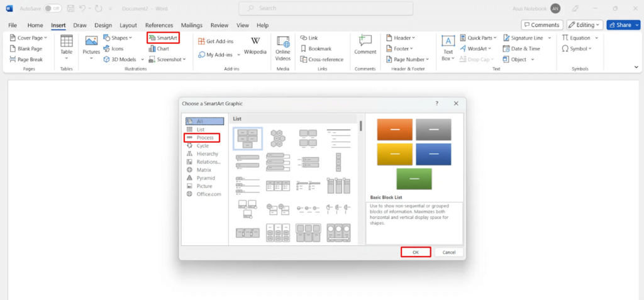Click the SmartArt button in ribbon
The image size is (644, 300).
coord(163,38)
